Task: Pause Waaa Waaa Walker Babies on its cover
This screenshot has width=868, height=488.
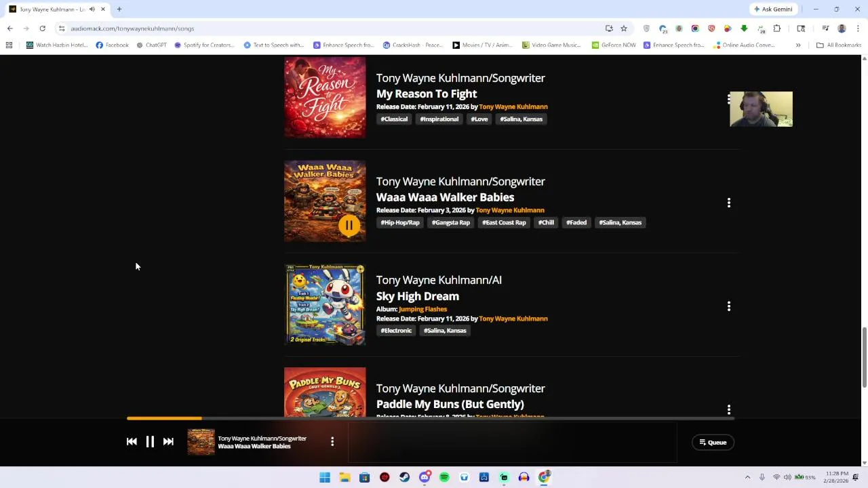Action: pos(349,225)
